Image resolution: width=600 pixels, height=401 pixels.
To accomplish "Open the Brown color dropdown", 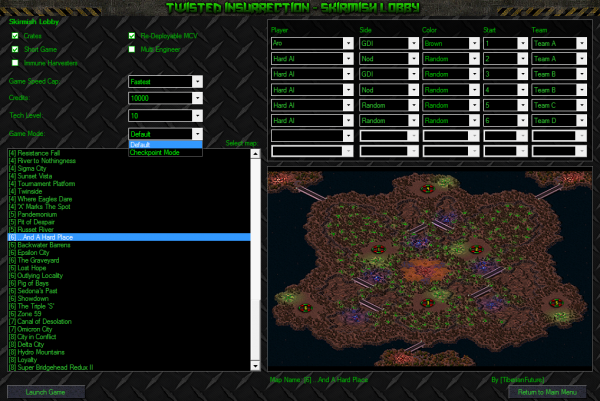I will pyautogui.click(x=451, y=43).
